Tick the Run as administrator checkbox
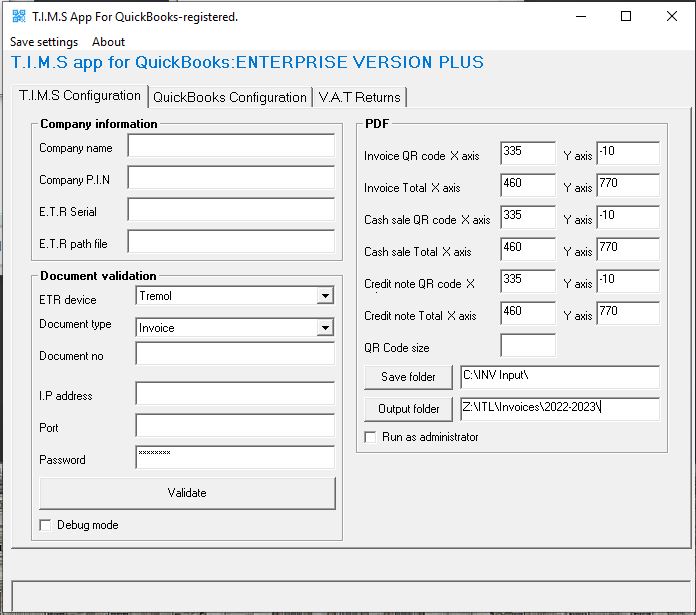The width and height of the screenshot is (696, 615). coord(371,437)
